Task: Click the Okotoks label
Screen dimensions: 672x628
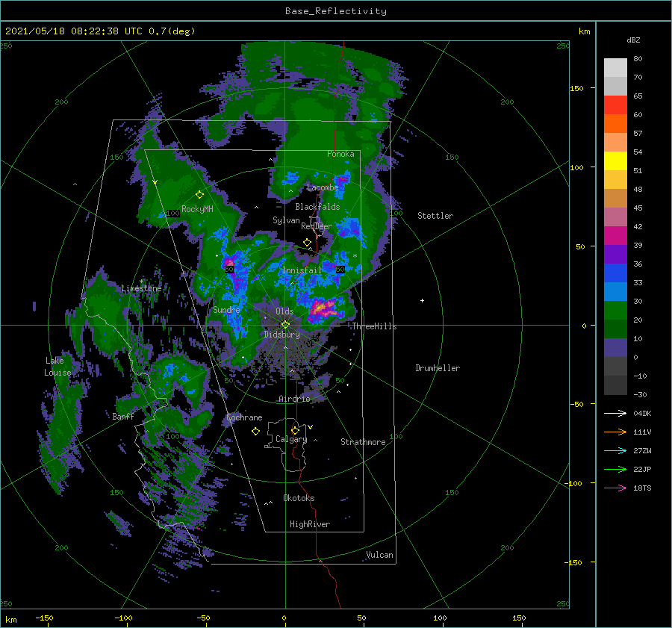Action: (x=299, y=498)
